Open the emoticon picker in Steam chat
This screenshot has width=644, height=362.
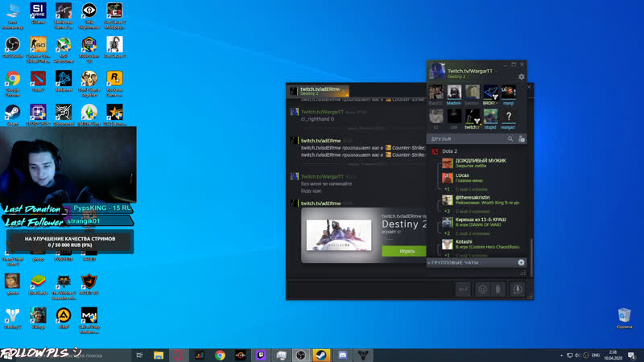482,290
